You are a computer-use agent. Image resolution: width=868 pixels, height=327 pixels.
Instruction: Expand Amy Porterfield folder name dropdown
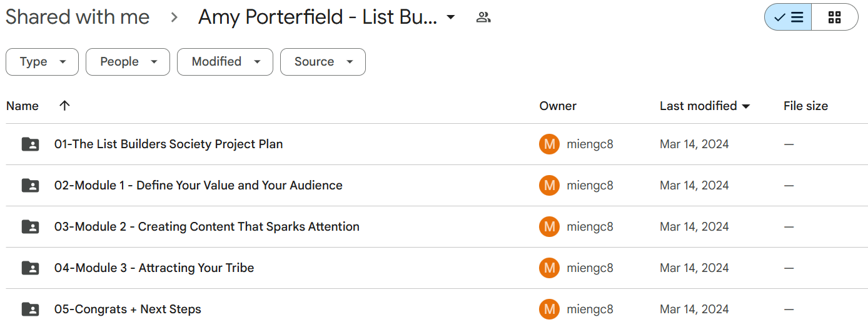click(x=451, y=18)
